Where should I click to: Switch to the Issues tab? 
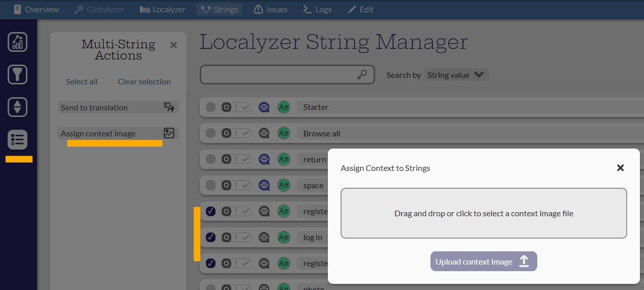coord(270,9)
